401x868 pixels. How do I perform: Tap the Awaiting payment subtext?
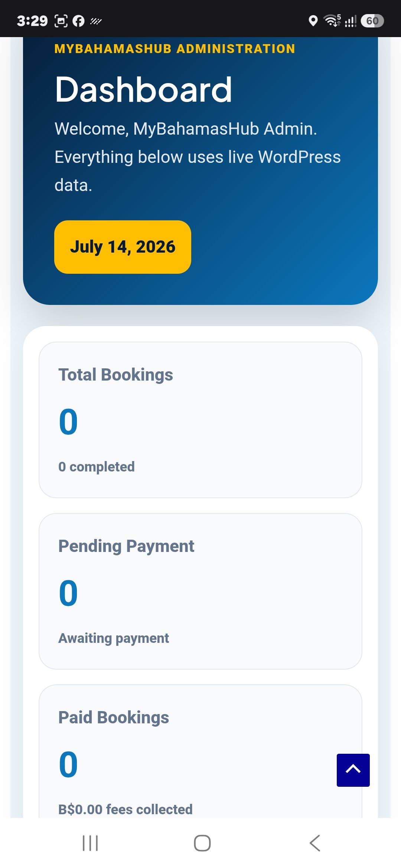point(114,638)
